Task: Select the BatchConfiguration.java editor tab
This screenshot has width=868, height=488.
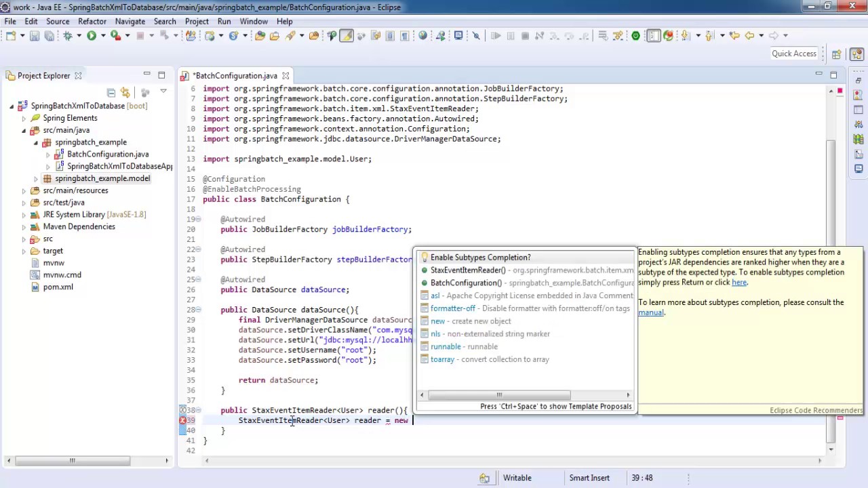Action: point(235,76)
